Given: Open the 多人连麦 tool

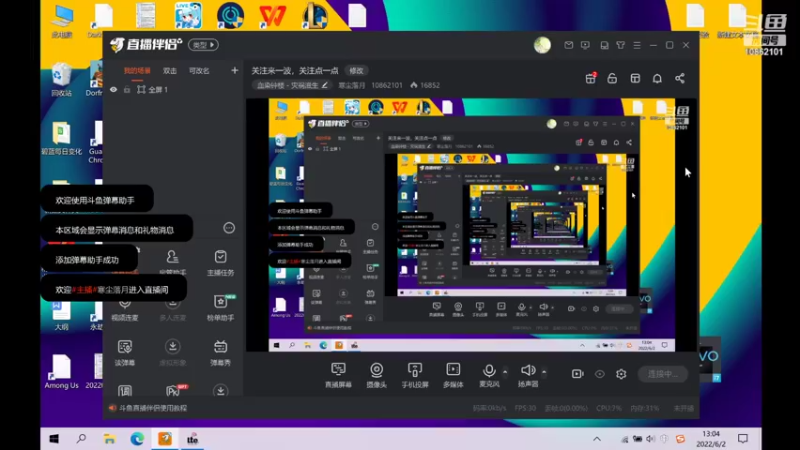Looking at the screenshot, I should tap(172, 308).
